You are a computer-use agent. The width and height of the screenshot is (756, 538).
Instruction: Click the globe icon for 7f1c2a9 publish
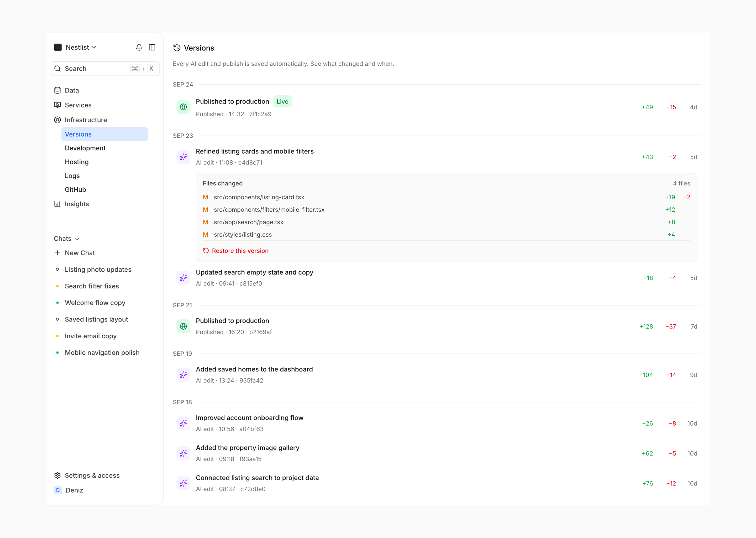[183, 107]
